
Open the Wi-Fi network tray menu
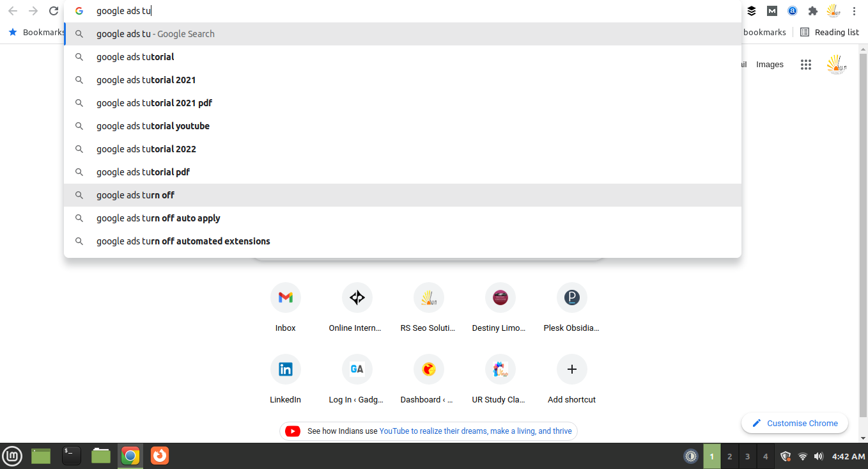pyautogui.click(x=803, y=456)
